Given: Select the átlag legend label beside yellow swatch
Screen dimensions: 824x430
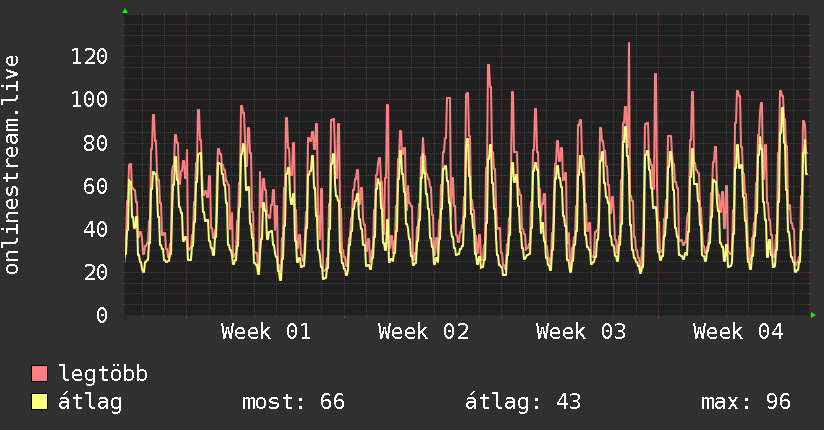Looking at the screenshot, I should (90, 402).
